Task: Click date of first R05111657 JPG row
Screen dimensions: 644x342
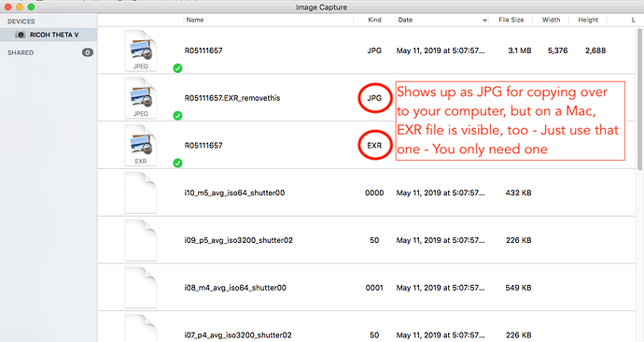Action: tap(441, 50)
